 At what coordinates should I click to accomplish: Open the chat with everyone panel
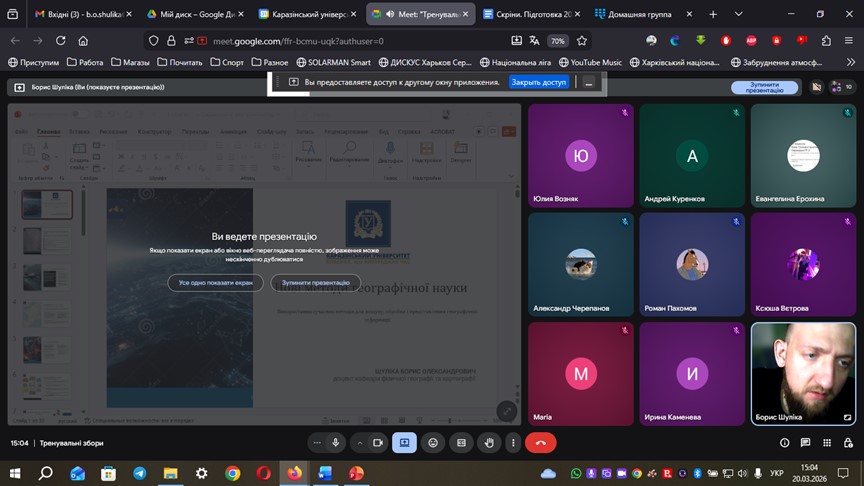click(805, 443)
